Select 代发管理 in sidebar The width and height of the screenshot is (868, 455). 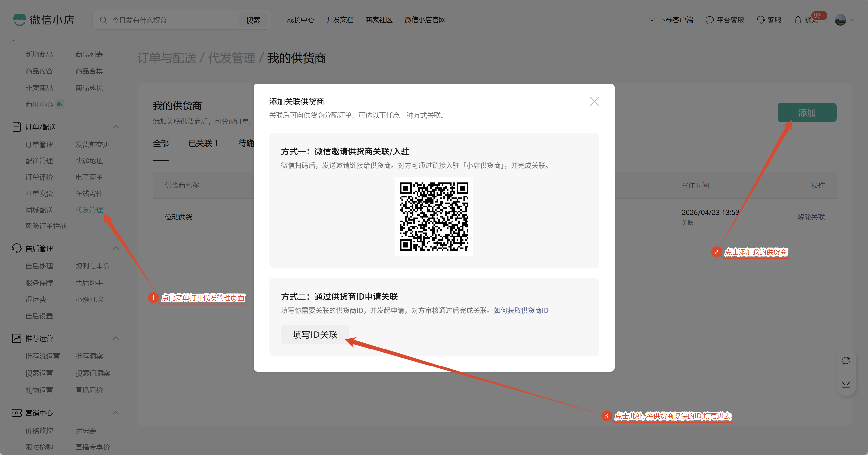tap(89, 210)
